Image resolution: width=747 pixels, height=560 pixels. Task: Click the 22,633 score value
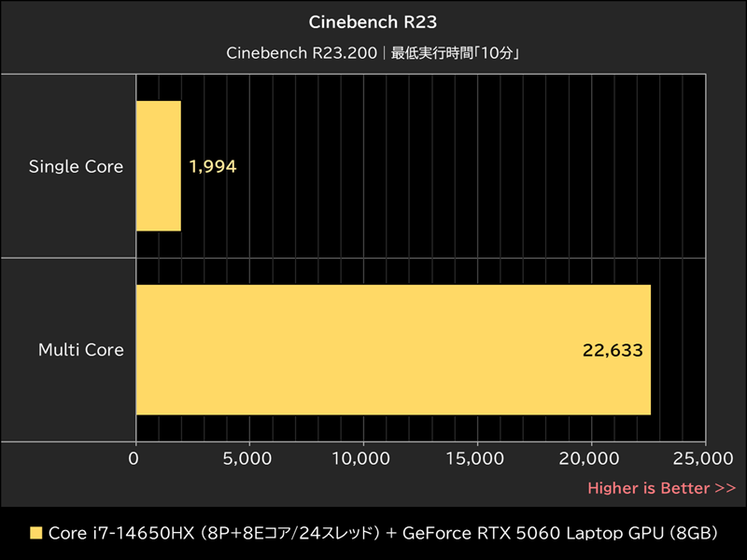point(613,350)
